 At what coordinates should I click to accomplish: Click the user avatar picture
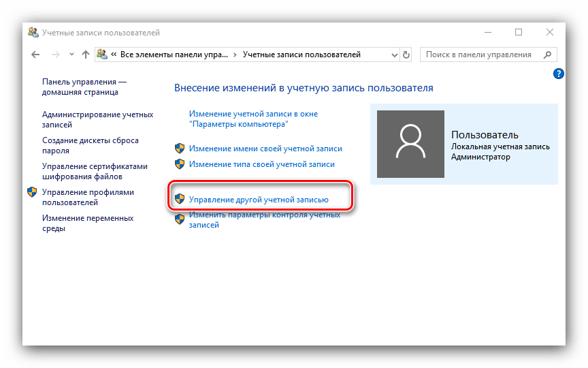[x=410, y=144]
